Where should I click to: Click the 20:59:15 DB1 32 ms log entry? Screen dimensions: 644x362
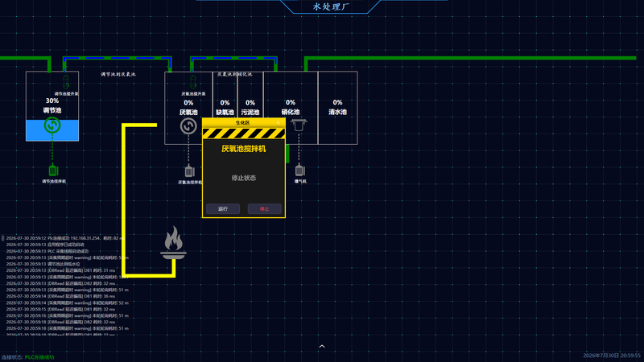click(x=61, y=309)
